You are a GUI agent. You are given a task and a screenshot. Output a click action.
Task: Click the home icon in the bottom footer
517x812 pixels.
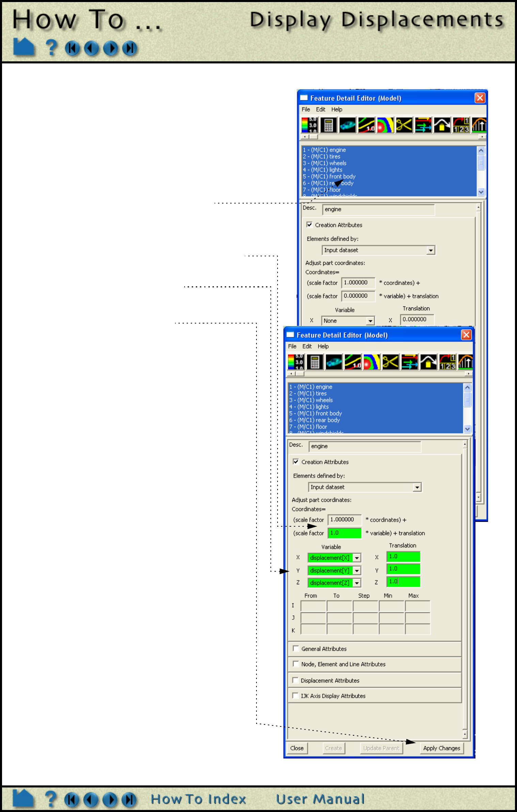[23, 798]
